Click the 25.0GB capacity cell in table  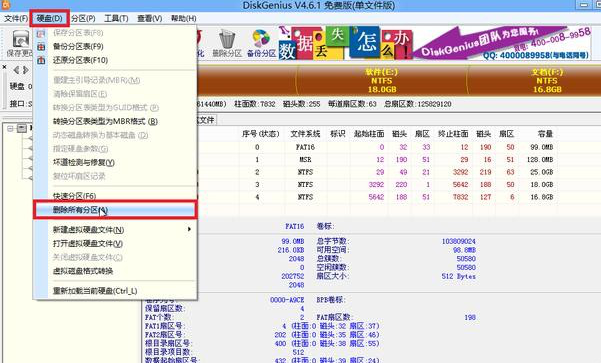(542, 172)
